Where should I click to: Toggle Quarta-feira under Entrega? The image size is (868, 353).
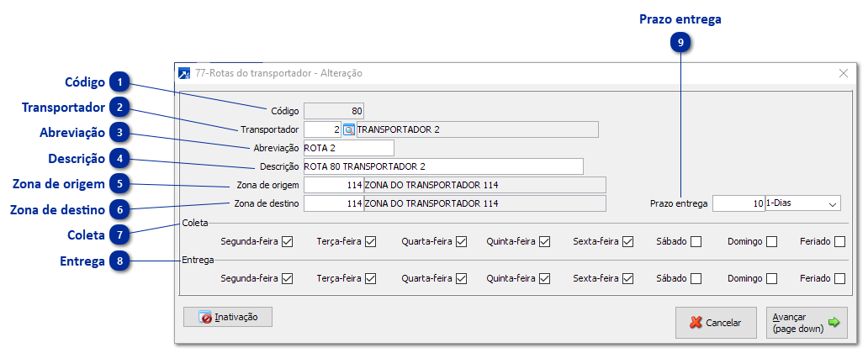pyautogui.click(x=461, y=278)
